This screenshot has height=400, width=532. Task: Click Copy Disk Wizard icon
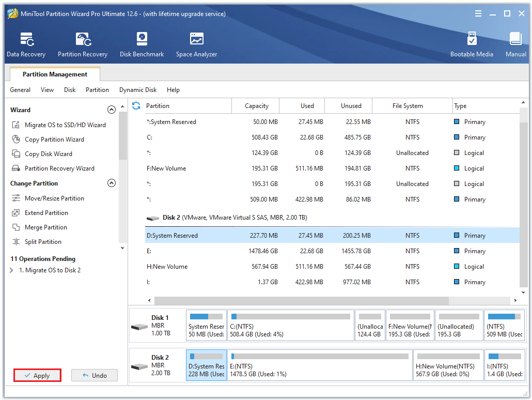point(16,154)
